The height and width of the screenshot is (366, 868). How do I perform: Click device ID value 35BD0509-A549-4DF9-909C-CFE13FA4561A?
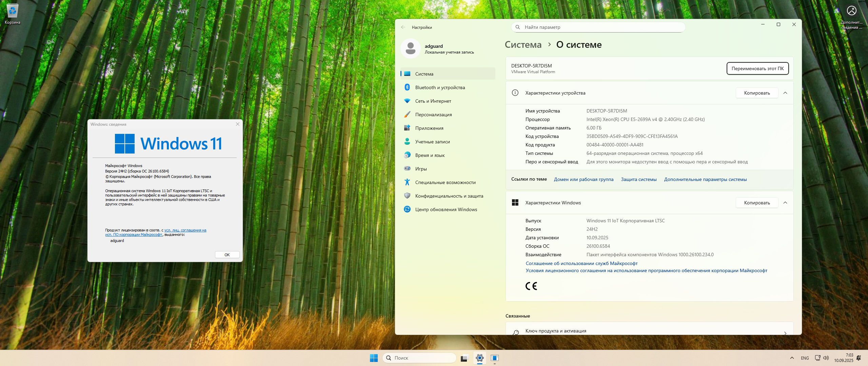pyautogui.click(x=632, y=136)
